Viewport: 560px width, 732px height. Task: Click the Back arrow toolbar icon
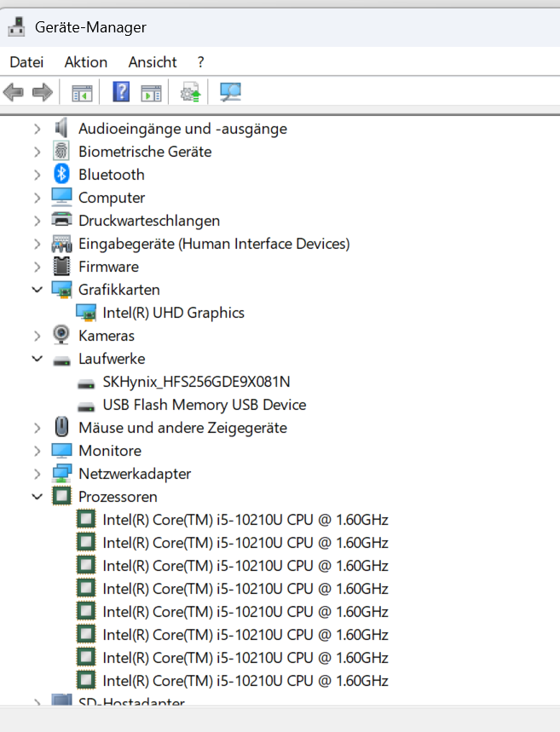[13, 92]
